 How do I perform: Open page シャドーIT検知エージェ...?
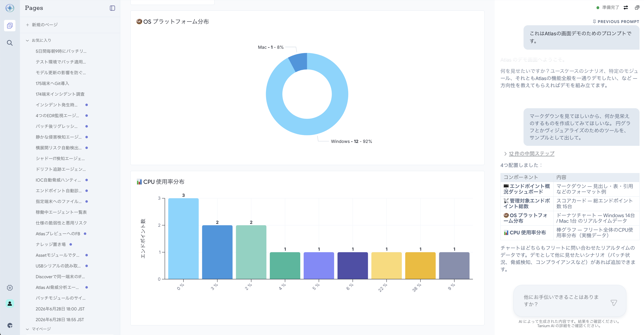point(60,159)
